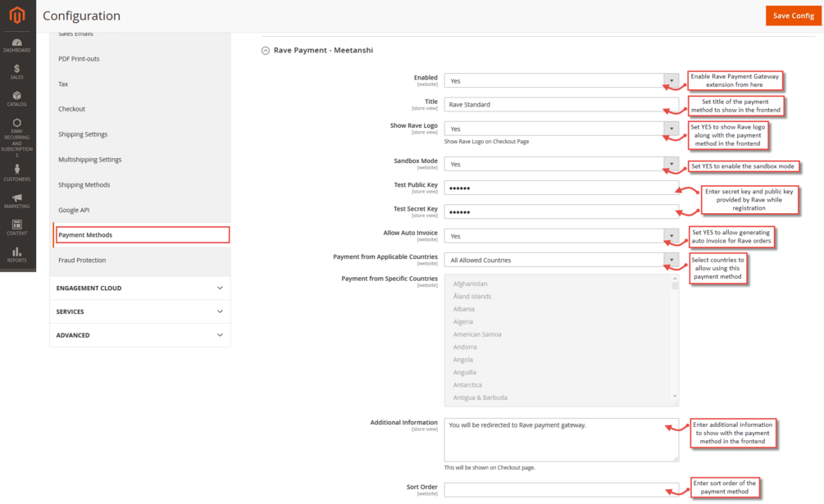This screenshot has width=824, height=504.
Task: Click the Additional Information text area
Action: click(x=562, y=440)
